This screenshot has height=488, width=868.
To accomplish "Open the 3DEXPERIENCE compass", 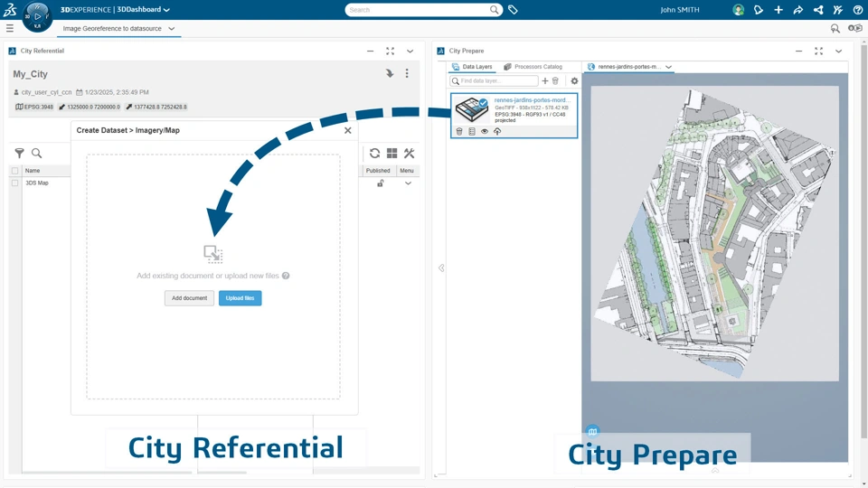I will pyautogui.click(x=37, y=16).
